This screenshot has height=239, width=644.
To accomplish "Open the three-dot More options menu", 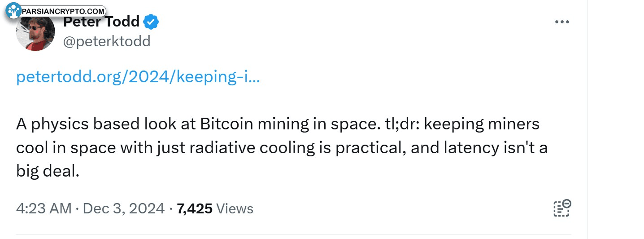I will pos(562,22).
